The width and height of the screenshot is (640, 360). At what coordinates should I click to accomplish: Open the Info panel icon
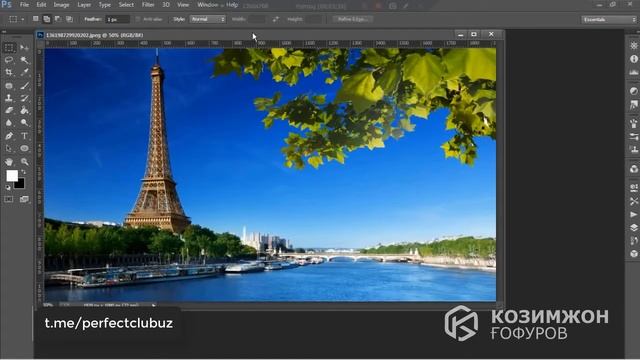[x=633, y=59]
